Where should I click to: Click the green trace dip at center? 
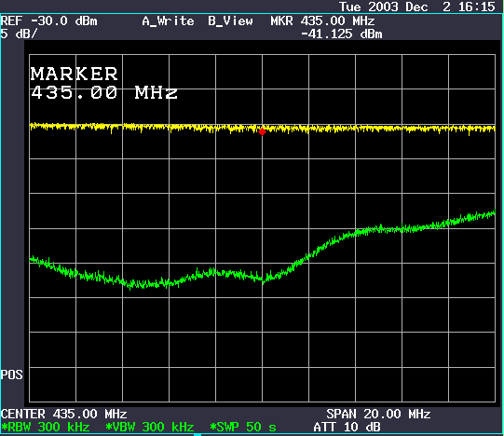click(x=263, y=279)
